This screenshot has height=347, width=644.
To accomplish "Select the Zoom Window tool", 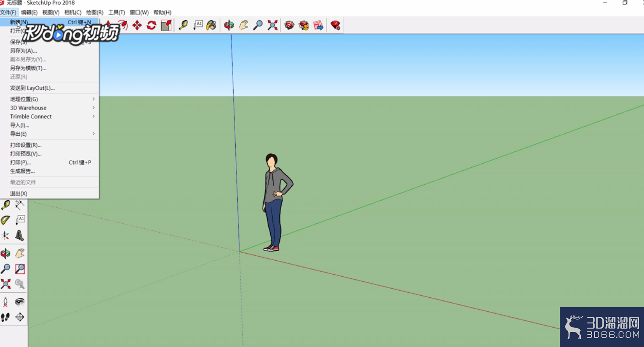I will [x=20, y=269].
